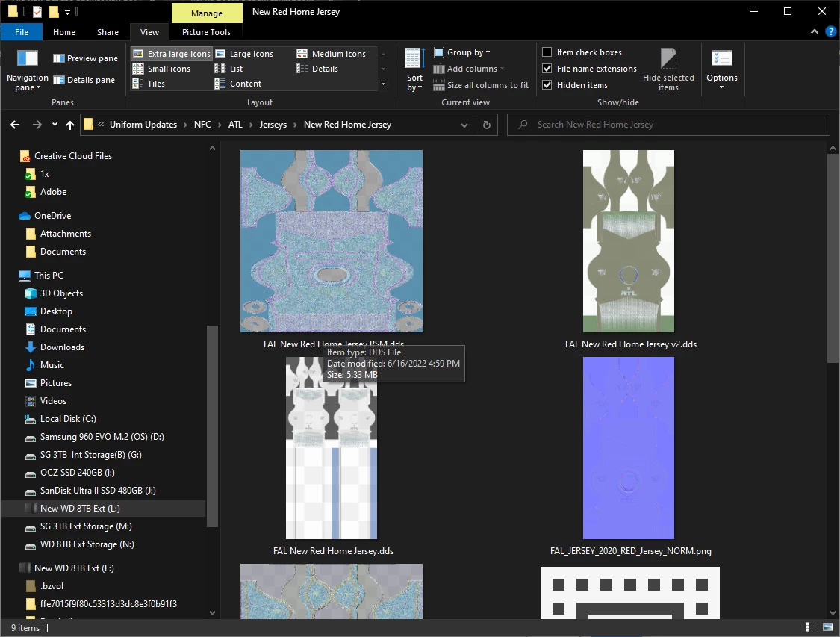
Task: Select New WD 8TB Ext (L:) under This PC
Action: tap(104, 509)
